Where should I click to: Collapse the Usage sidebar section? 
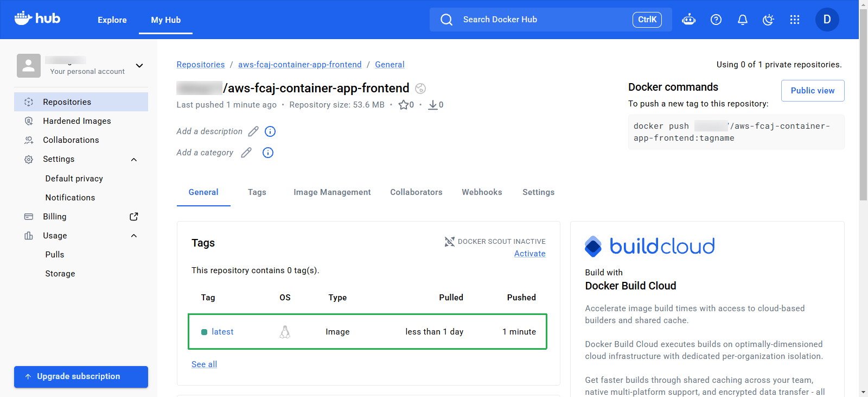point(134,236)
